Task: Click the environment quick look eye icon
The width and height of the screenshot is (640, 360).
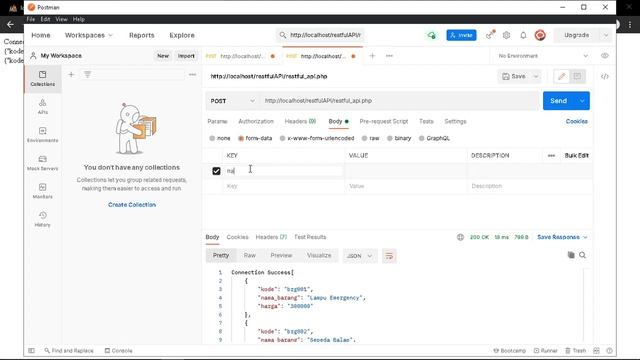Action: click(x=604, y=56)
